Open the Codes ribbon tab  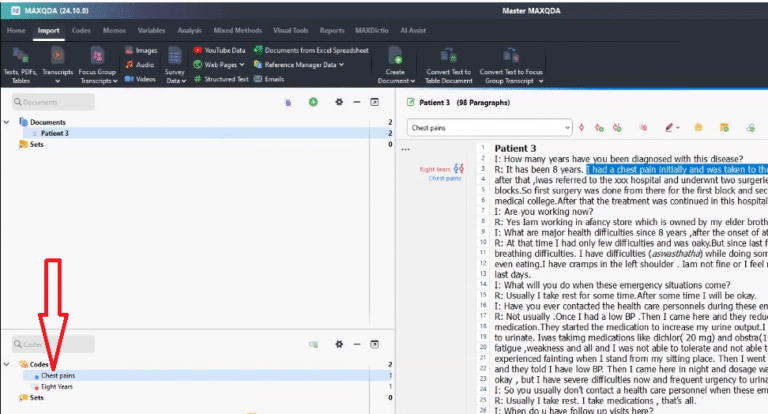(81, 30)
